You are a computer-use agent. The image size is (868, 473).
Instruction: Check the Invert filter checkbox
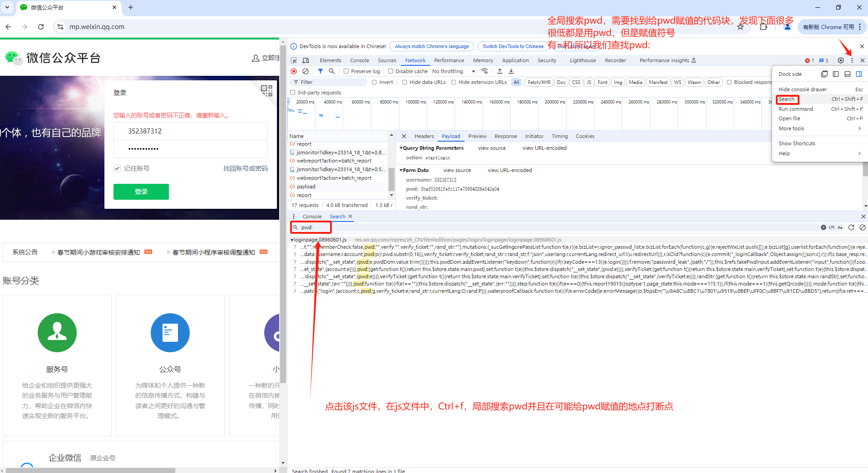[375, 82]
